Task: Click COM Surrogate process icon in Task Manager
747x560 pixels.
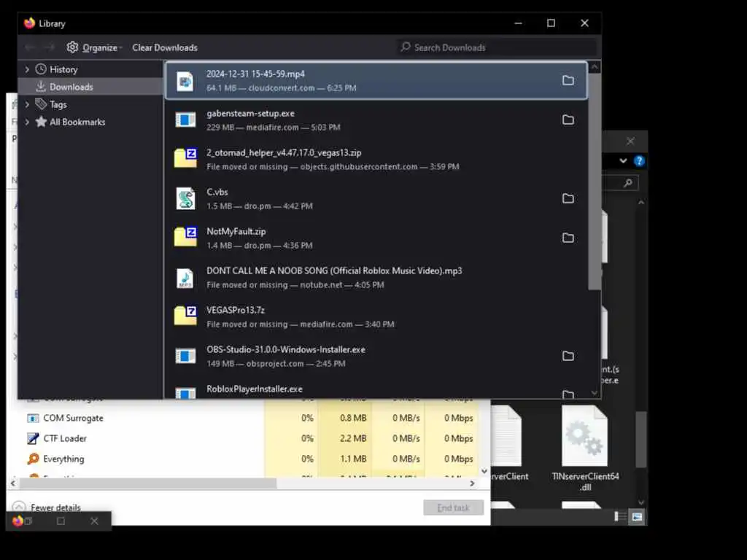Action: tap(33, 418)
